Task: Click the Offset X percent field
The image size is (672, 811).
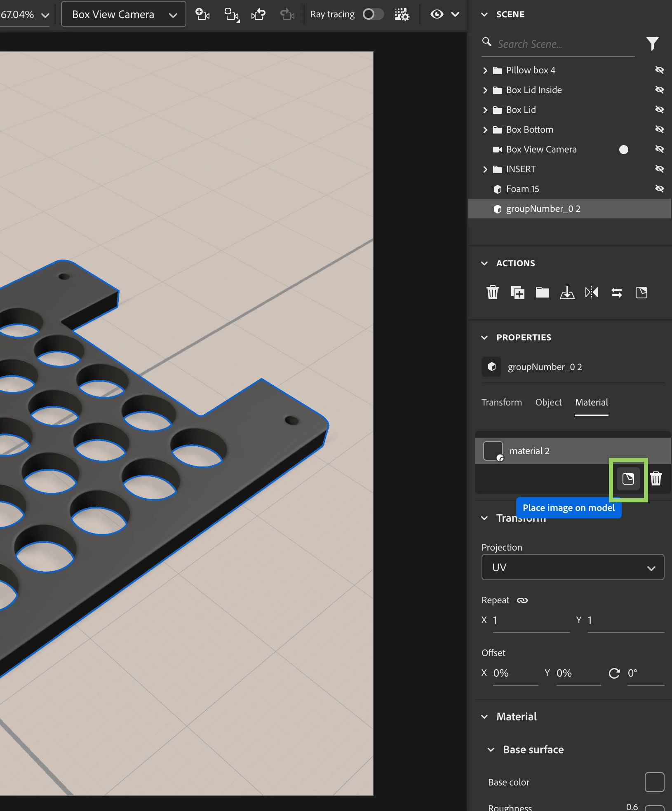Action: point(515,673)
